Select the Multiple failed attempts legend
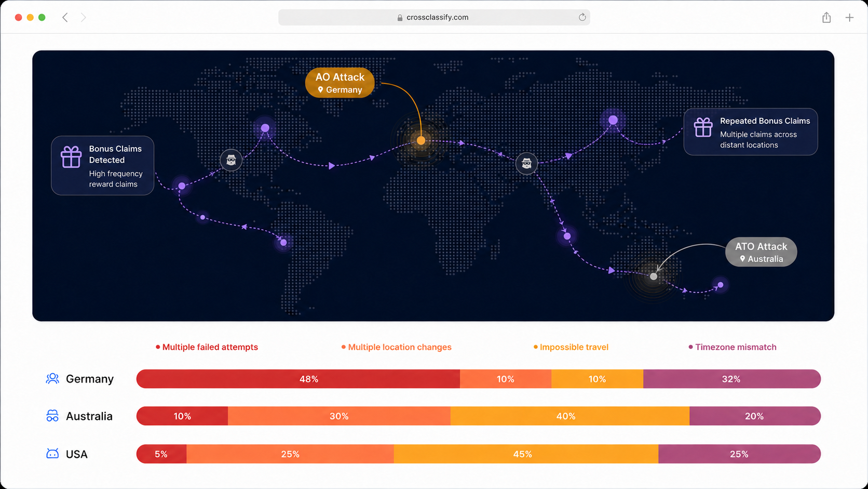This screenshot has height=489, width=868. tap(207, 347)
